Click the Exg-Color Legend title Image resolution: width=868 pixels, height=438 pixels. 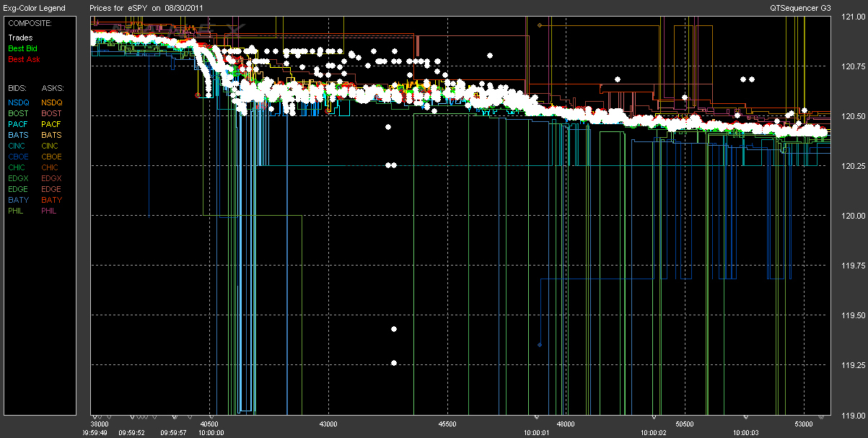click(34, 8)
